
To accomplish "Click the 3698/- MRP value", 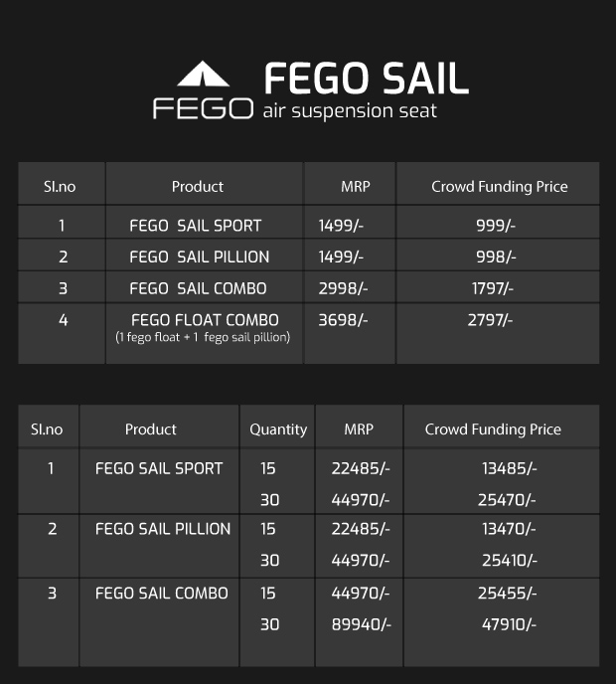I will [343, 320].
